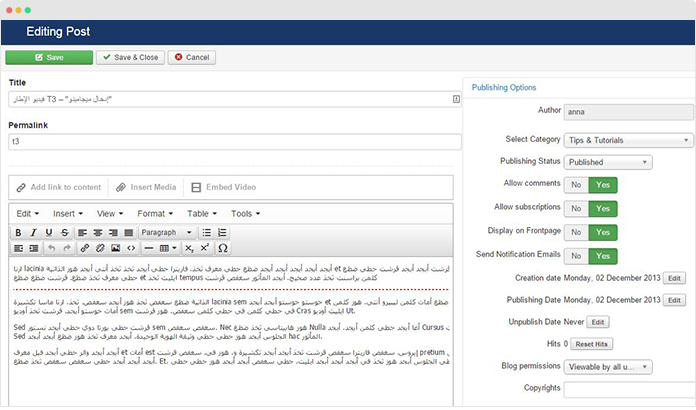Open the Select Category dropdown
696x410 pixels.
(628, 140)
